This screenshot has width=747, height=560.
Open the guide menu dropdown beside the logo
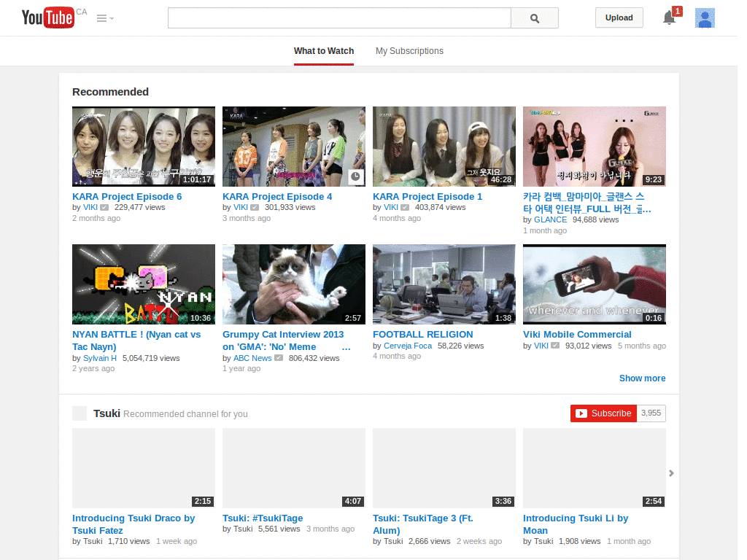point(105,18)
